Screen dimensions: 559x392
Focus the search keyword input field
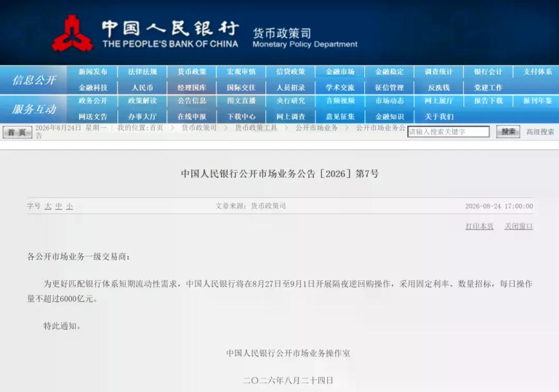[448, 132]
